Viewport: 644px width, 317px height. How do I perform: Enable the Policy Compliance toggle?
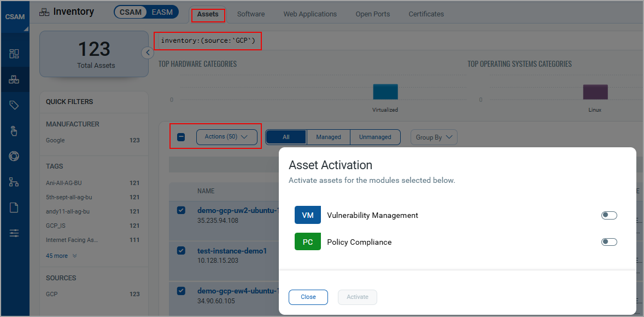click(x=609, y=242)
